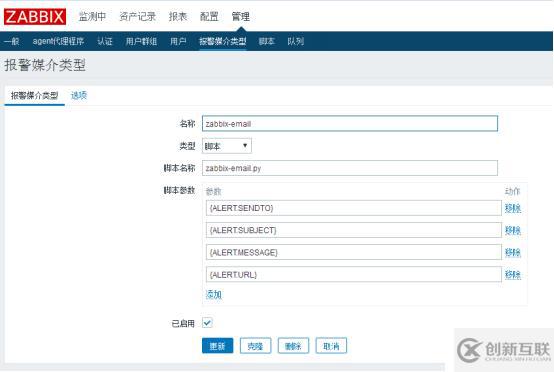Go to agent代理程序 submenu
Viewport: 554px width, 372px height.
(x=58, y=41)
